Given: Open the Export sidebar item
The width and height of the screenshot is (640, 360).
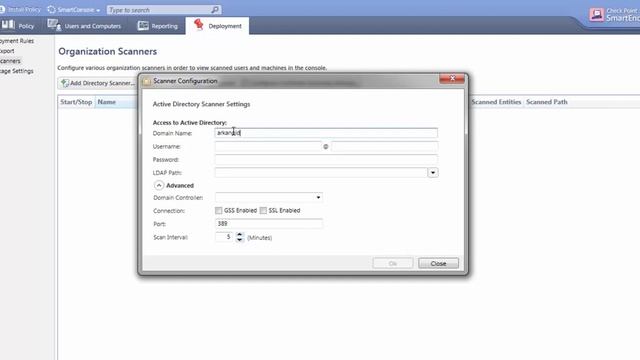Looking at the screenshot, I should click(7, 51).
